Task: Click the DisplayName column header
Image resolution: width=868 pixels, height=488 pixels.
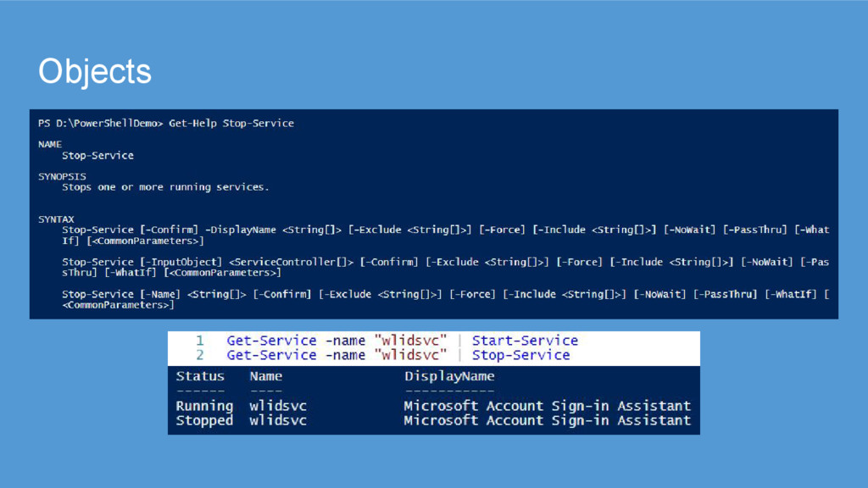Action: pos(449,376)
